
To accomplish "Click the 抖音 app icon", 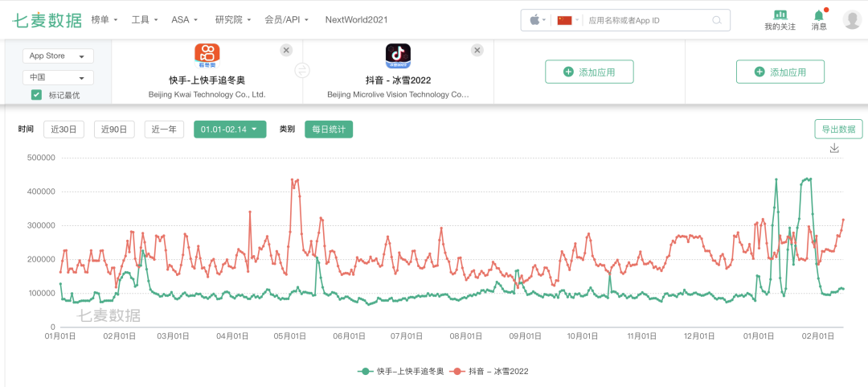I will click(x=398, y=56).
